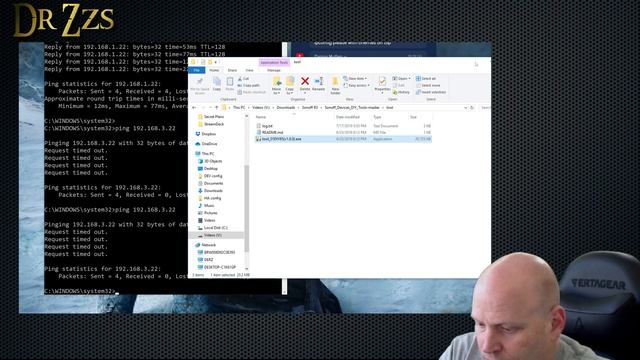Image resolution: width=640 pixels, height=360 pixels.
Task: Open Downloads in the navigation pane
Action: pyautogui.click(x=210, y=191)
